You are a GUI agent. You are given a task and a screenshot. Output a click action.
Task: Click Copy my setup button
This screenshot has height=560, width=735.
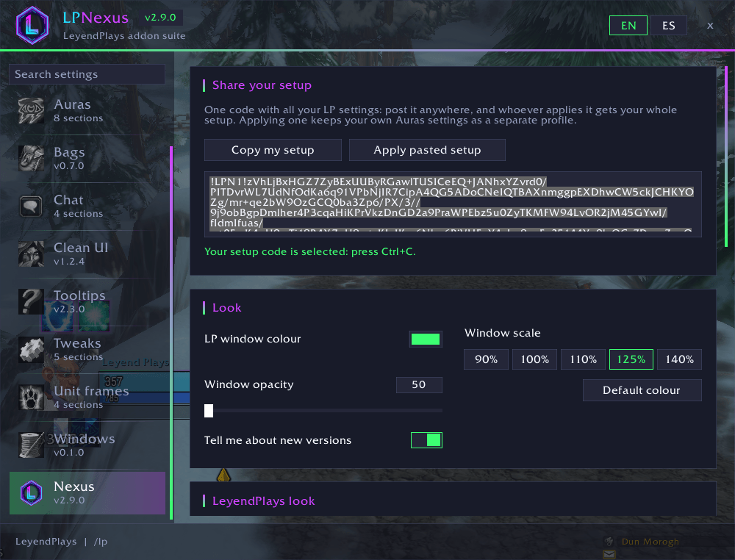tap(273, 150)
